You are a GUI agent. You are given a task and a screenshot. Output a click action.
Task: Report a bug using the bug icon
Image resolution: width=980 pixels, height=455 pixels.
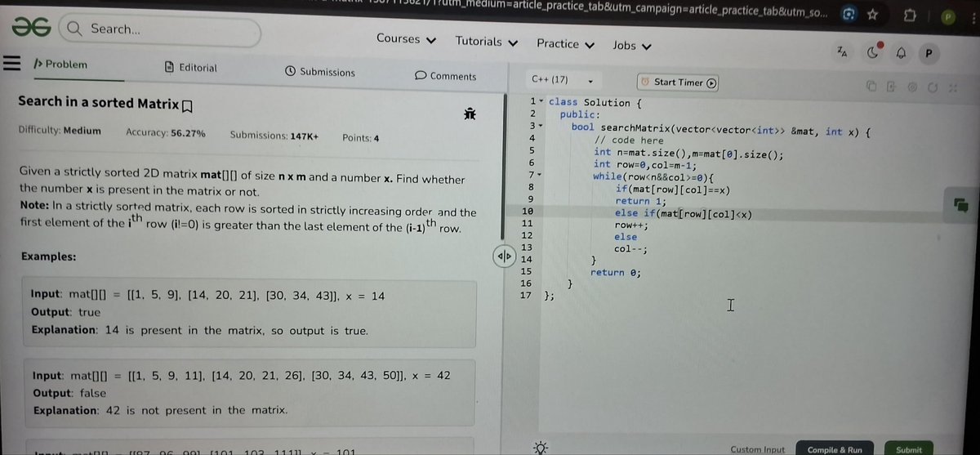click(469, 114)
